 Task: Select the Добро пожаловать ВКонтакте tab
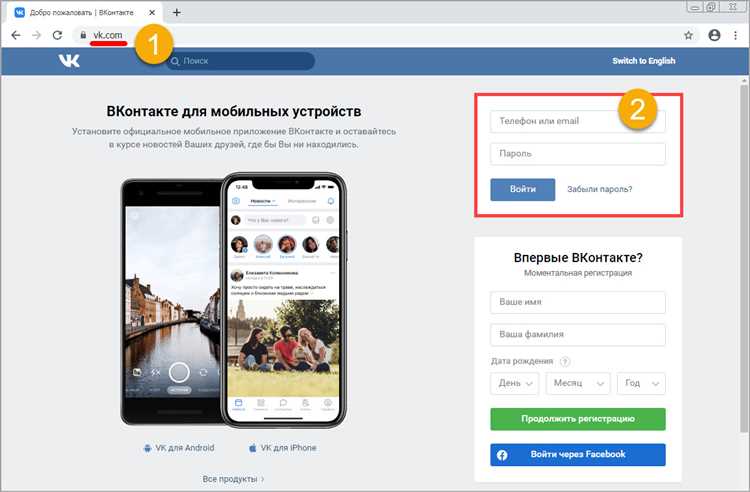[x=84, y=12]
